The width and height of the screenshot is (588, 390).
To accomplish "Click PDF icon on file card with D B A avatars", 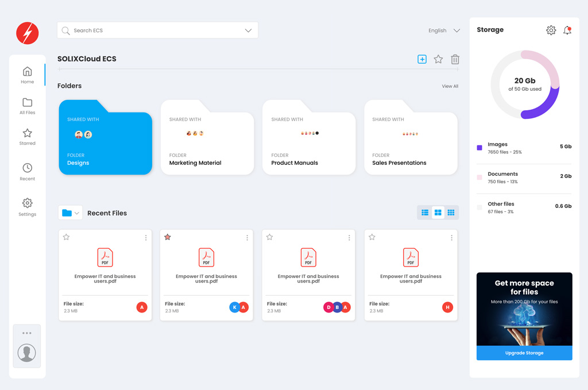I will click(308, 257).
